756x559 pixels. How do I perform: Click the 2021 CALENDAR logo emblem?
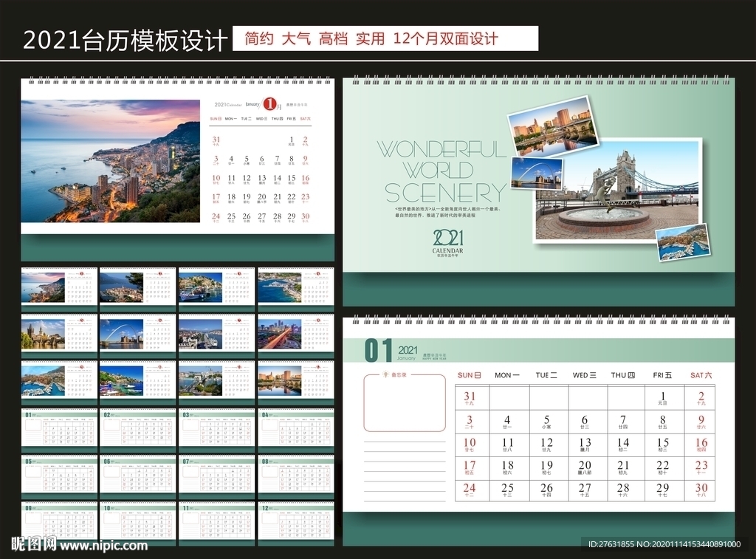click(x=447, y=241)
